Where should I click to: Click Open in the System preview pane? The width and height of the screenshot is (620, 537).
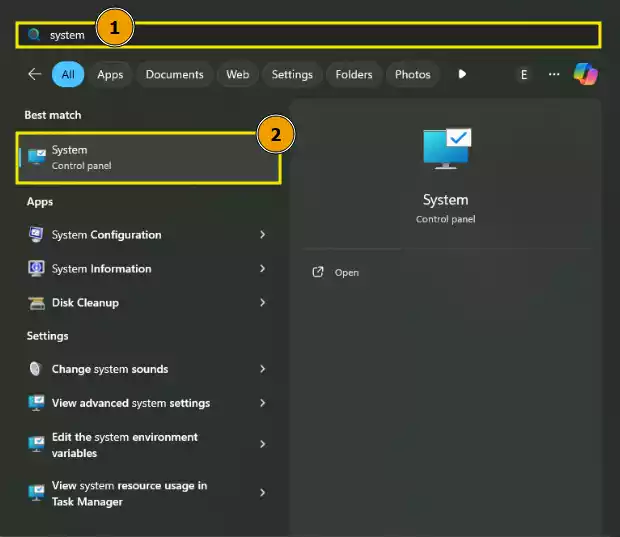[x=346, y=272]
